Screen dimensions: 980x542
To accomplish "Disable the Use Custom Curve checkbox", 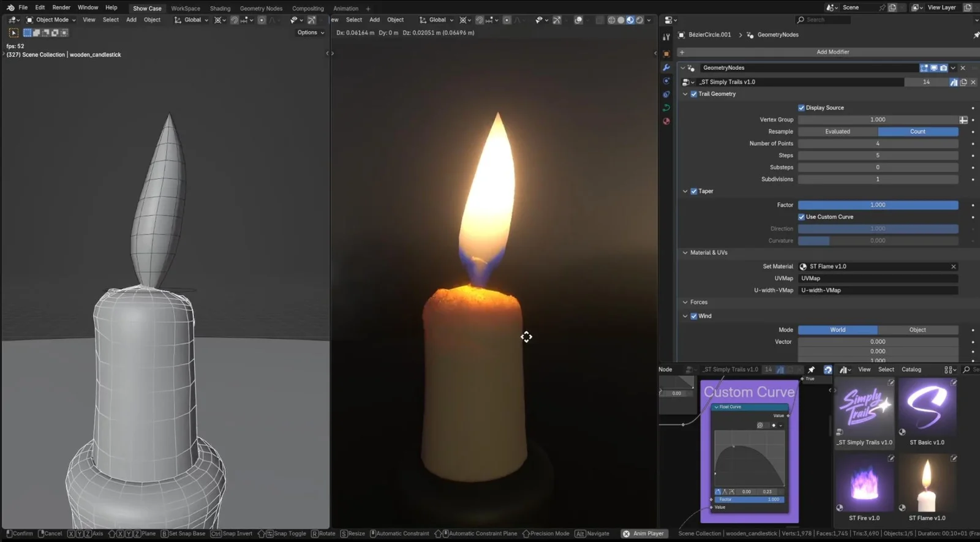I will tap(801, 217).
